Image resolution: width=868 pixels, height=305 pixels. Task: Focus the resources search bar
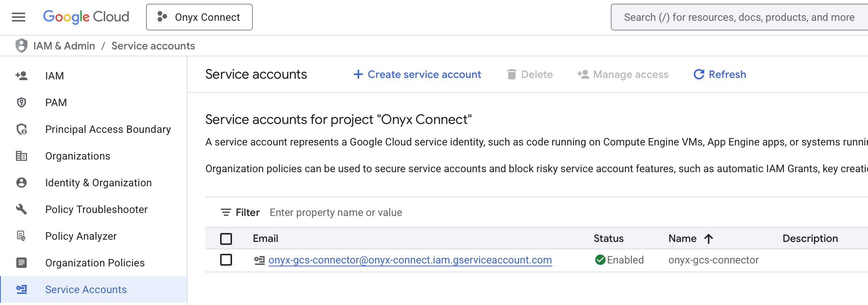tap(739, 17)
